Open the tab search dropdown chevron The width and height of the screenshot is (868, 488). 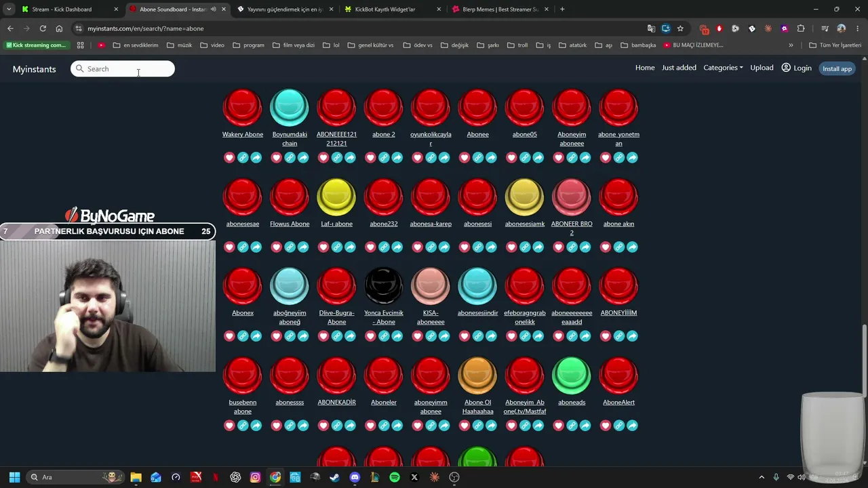pos(9,9)
